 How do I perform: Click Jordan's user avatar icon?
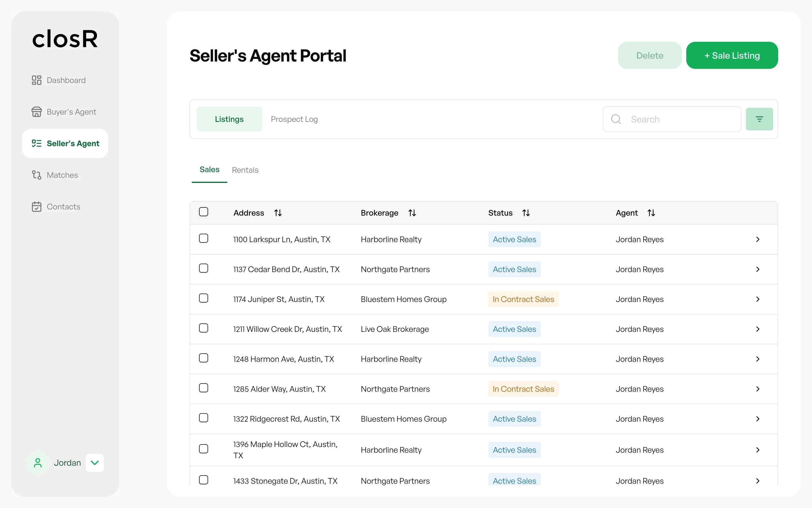(x=38, y=463)
